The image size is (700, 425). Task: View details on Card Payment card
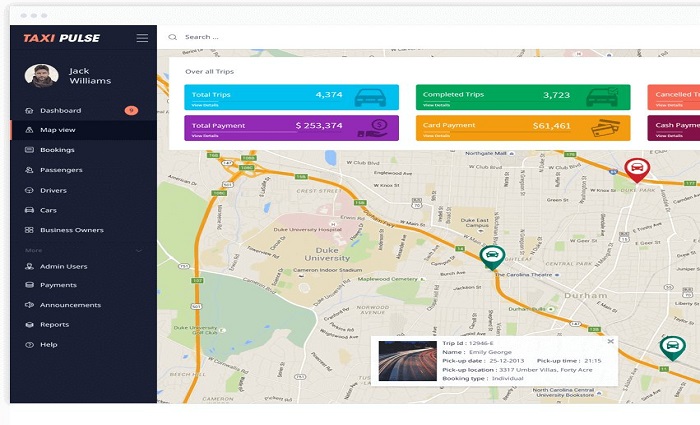pos(436,136)
